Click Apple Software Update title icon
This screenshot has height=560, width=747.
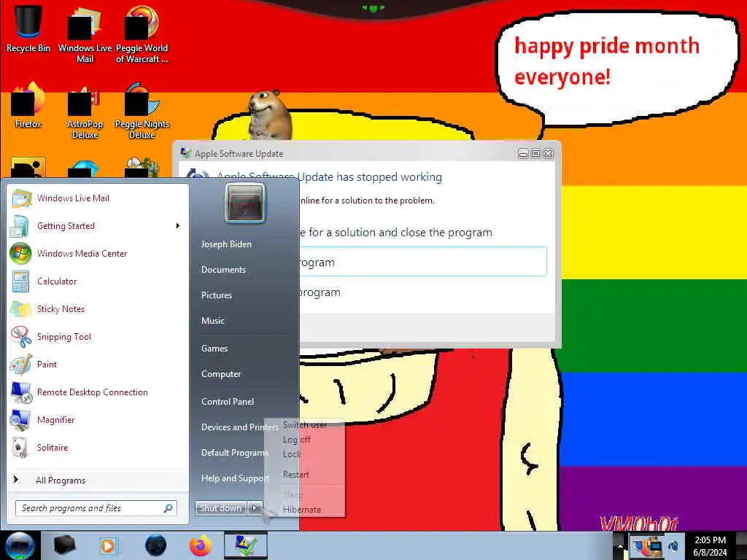185,153
